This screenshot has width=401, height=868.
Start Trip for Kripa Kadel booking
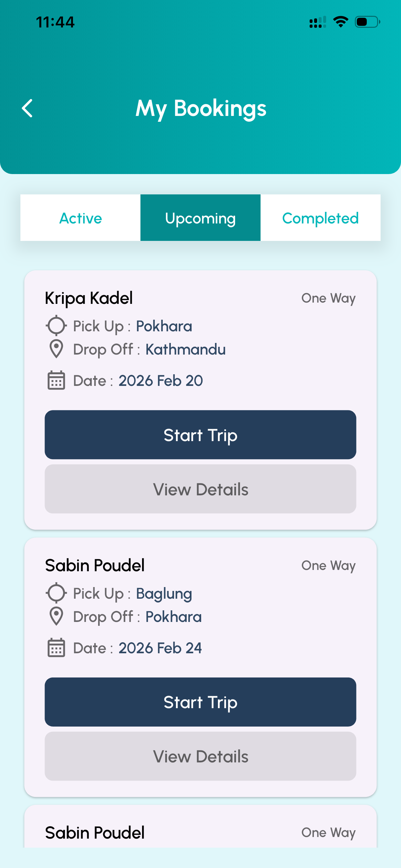click(200, 435)
